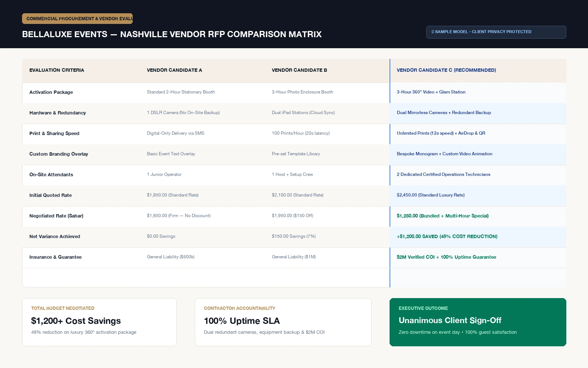Click the $2,100.00 (Standard Rate) cell
588x368 pixels.
click(x=298, y=195)
